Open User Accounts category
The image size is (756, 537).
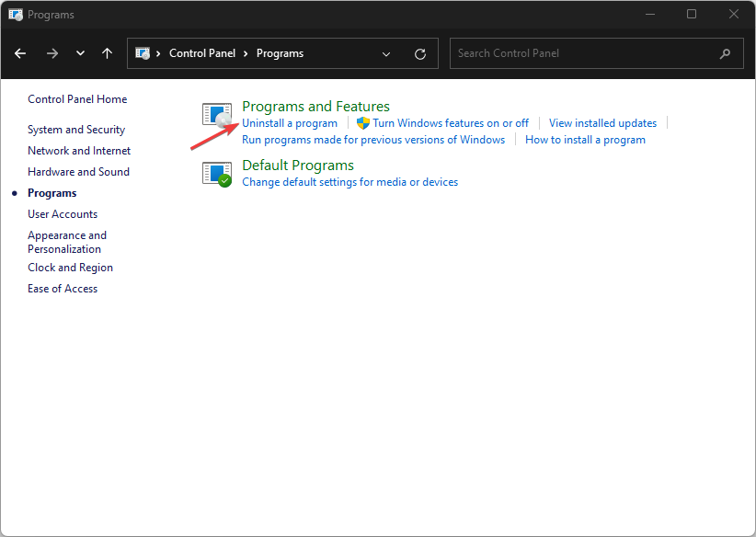click(63, 214)
